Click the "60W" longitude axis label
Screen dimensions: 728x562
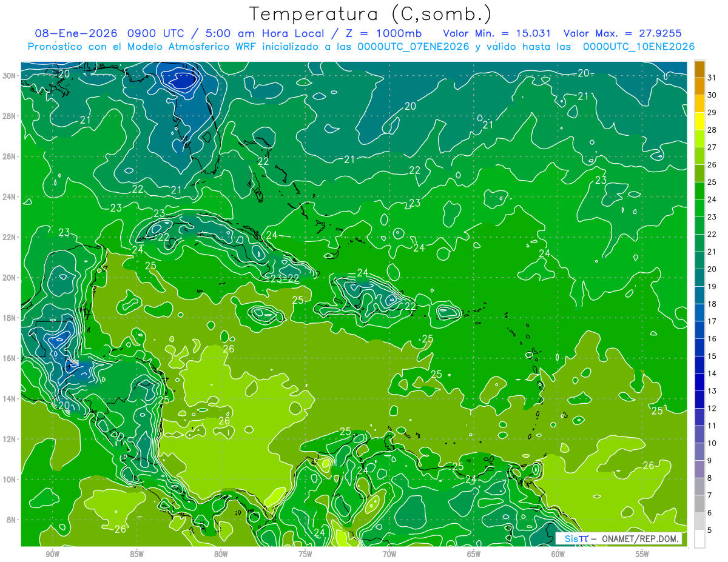(x=558, y=554)
